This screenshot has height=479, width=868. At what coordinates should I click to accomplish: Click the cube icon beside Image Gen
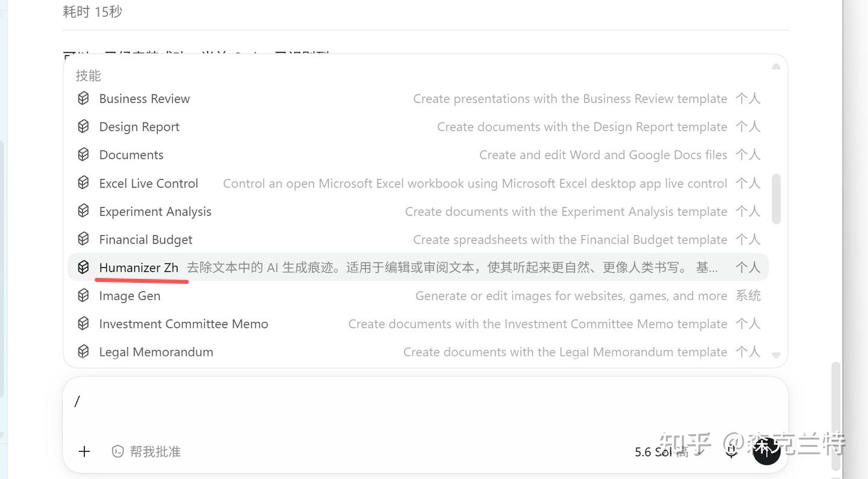[83, 296]
